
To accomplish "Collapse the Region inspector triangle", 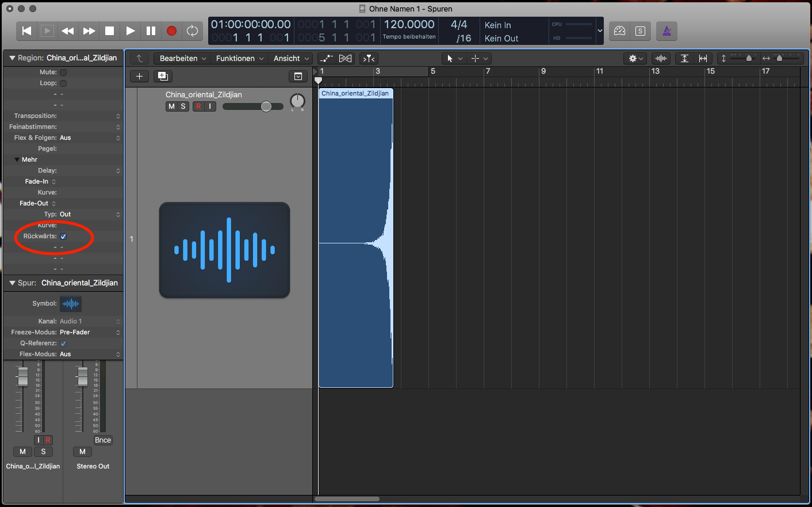I will (x=12, y=58).
